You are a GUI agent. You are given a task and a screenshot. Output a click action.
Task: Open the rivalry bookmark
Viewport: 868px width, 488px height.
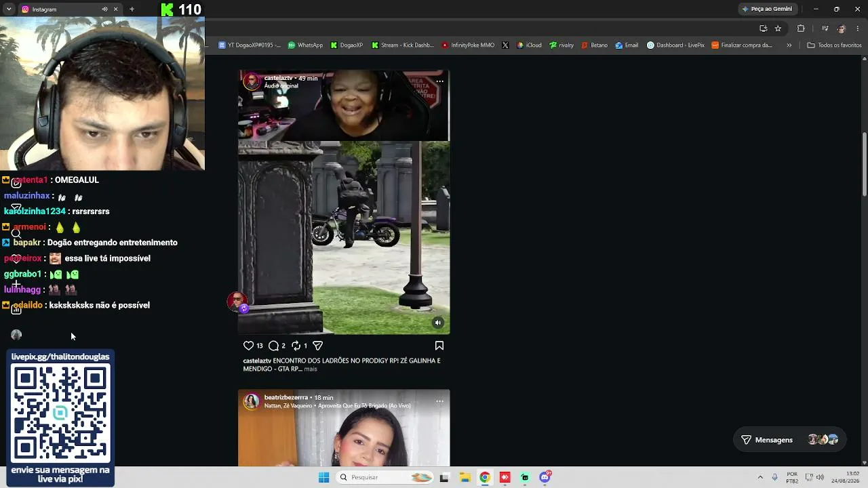561,45
